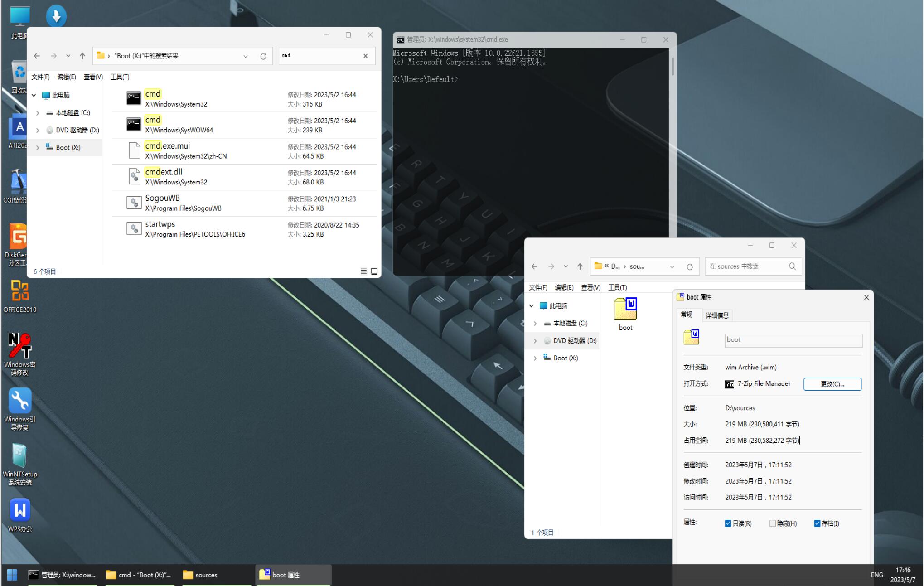Screen dimensions: 924x586
Task: Click the cmd window vertical scrollbar
Action: (673, 67)
